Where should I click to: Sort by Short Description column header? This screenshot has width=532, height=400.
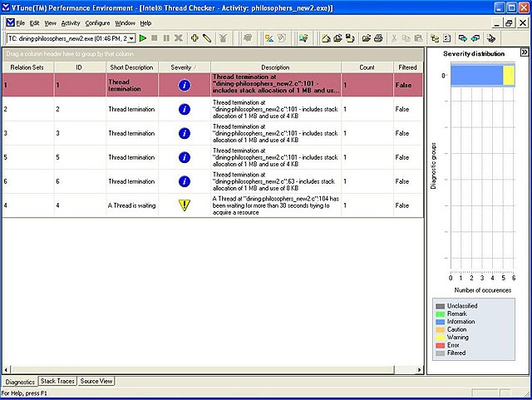131,67
